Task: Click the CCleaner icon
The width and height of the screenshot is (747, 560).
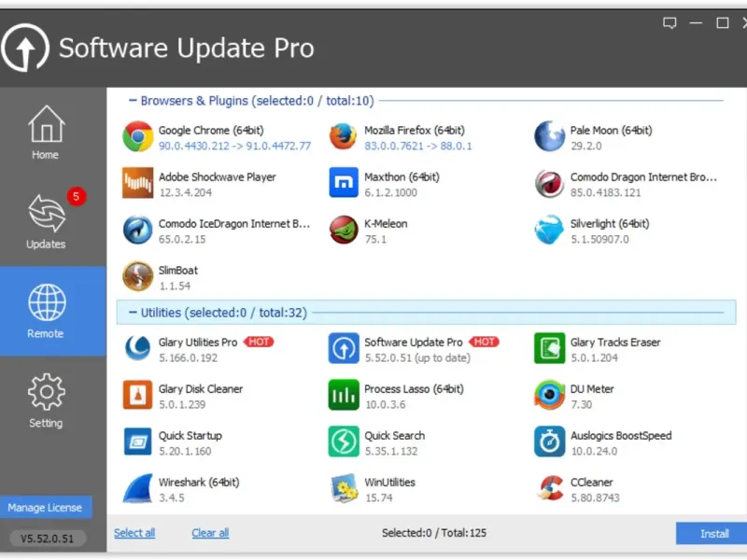Action: pos(549,488)
